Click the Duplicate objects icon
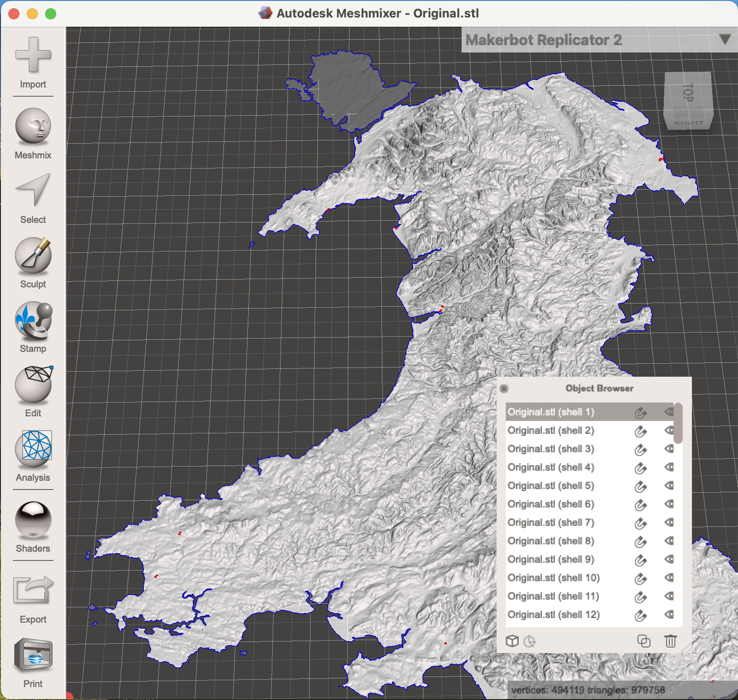738x700 pixels. pos(644,641)
